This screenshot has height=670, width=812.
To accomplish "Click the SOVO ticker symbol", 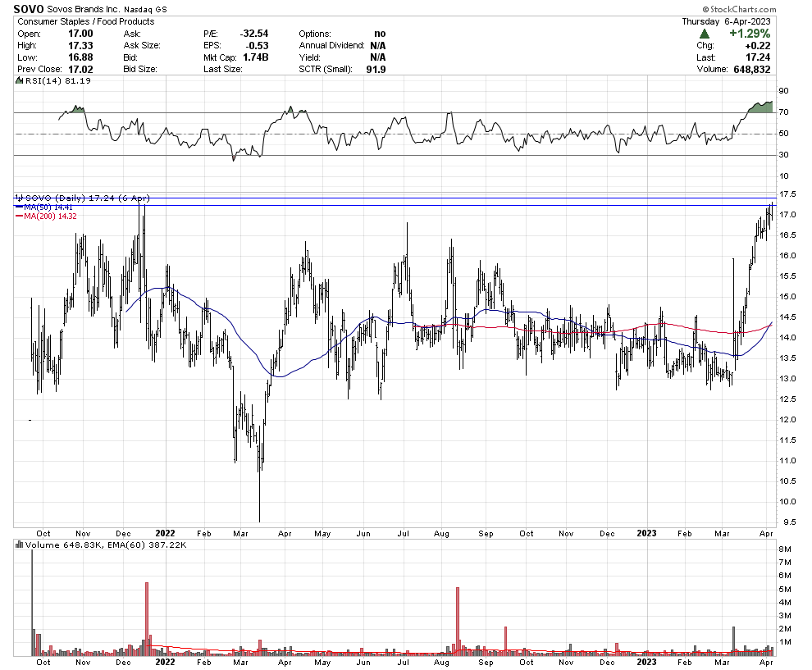I will point(29,9).
